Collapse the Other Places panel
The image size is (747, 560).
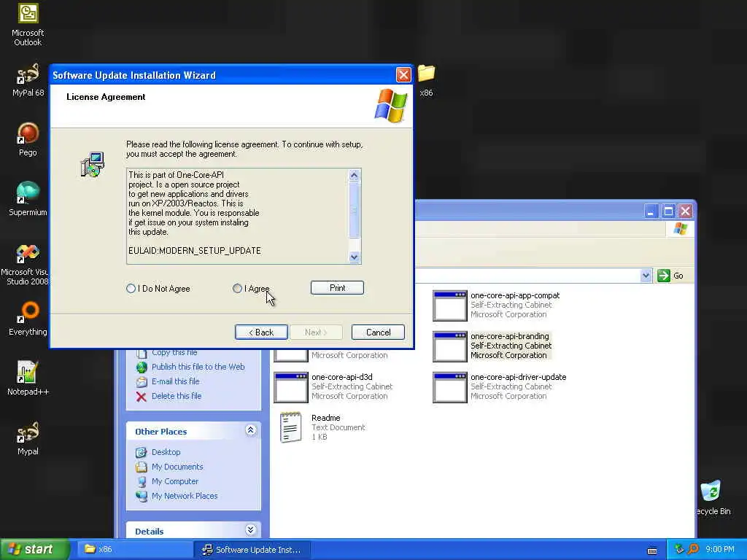(x=251, y=430)
